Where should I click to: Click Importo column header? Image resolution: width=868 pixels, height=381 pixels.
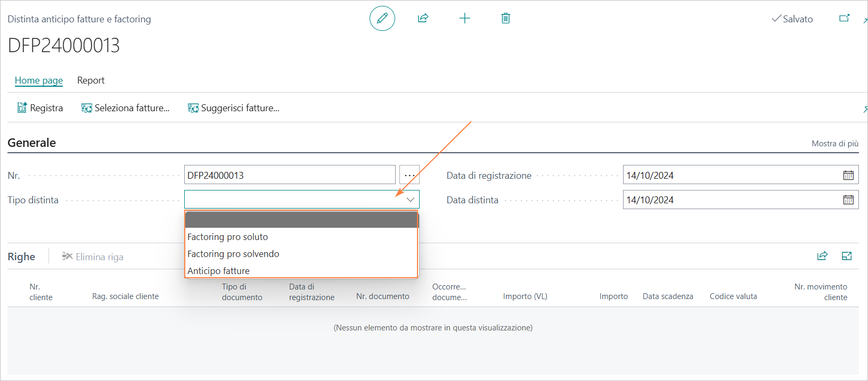tap(613, 296)
